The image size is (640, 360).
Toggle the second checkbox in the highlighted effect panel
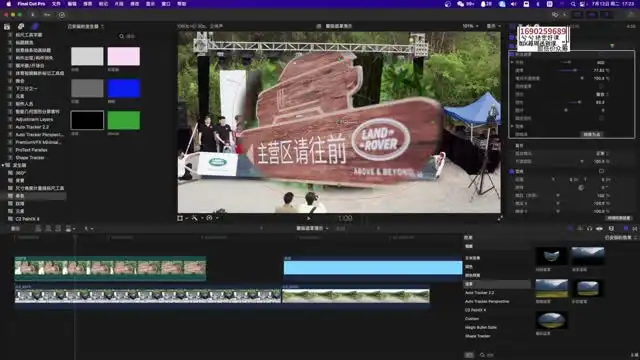click(x=601, y=118)
